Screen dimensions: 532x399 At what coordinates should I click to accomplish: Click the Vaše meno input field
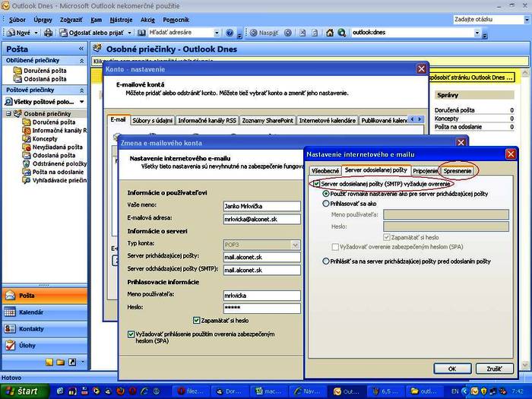point(262,206)
